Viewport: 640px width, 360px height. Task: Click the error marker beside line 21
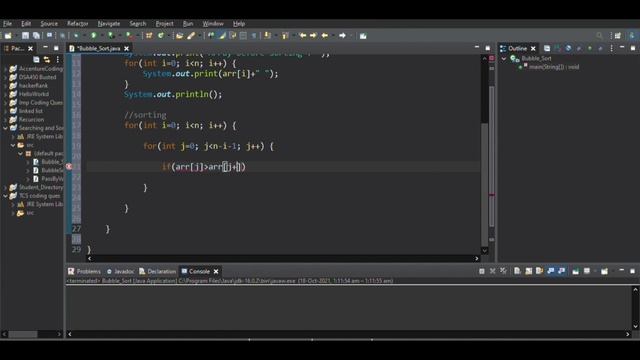pyautogui.click(x=69, y=167)
